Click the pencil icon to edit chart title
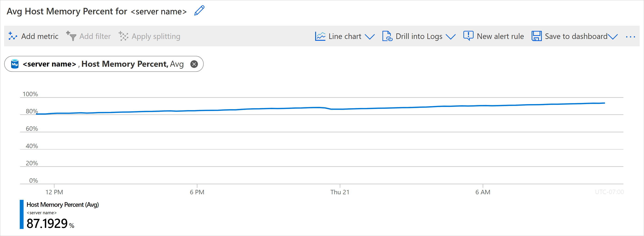 tap(199, 11)
